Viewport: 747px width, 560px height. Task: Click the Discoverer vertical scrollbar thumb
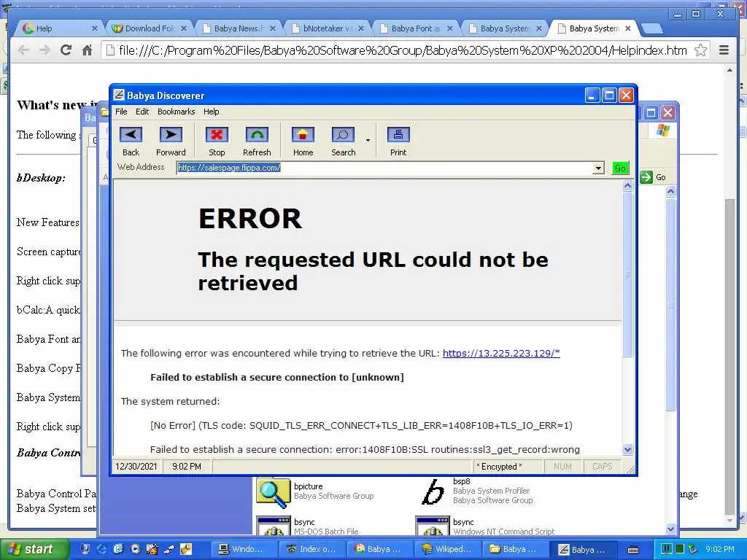click(627, 274)
